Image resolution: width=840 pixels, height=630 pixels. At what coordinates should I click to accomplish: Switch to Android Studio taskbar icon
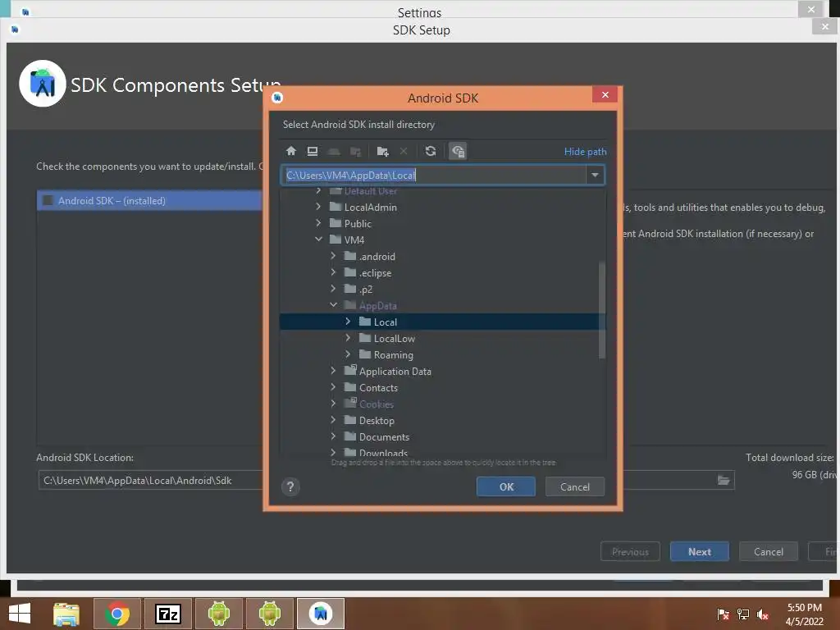tap(321, 614)
